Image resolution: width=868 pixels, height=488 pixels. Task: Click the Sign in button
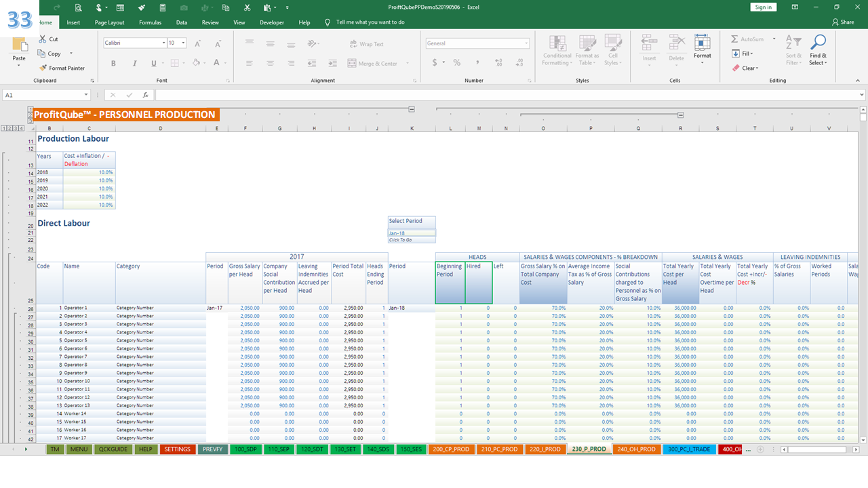(x=764, y=7)
